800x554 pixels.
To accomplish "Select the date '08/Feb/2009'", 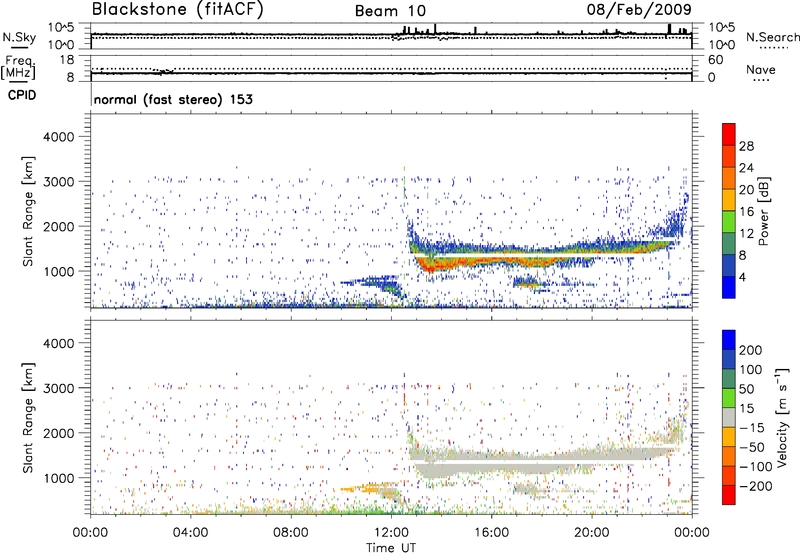I will [639, 9].
